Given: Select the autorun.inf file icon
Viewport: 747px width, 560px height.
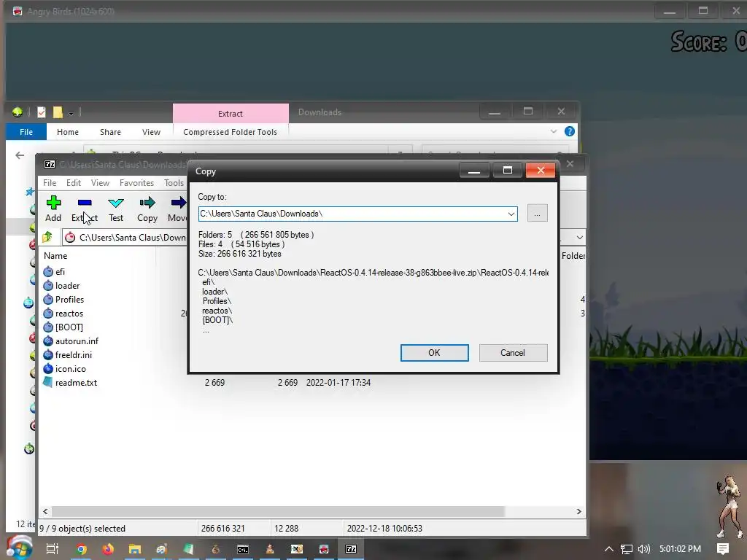Looking at the screenshot, I should pyautogui.click(x=48, y=341).
